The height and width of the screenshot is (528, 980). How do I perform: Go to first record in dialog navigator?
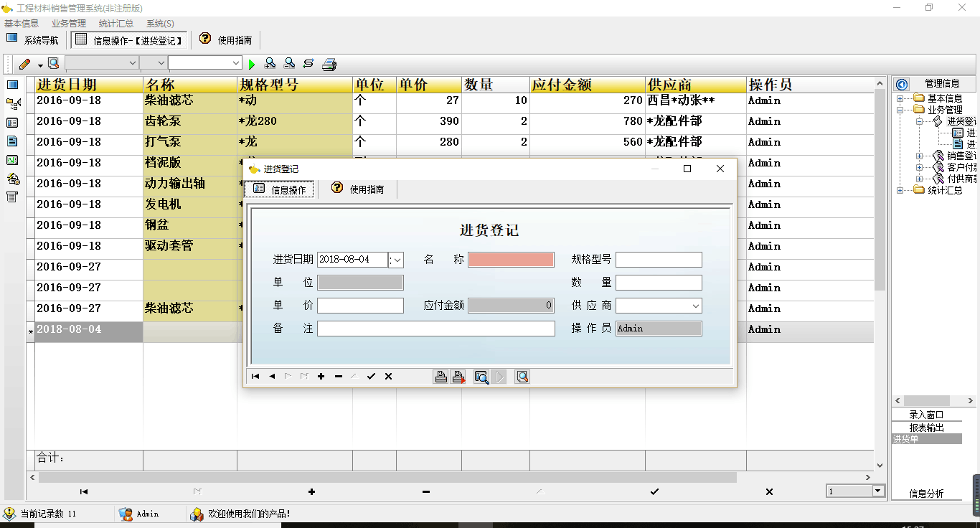click(x=255, y=377)
